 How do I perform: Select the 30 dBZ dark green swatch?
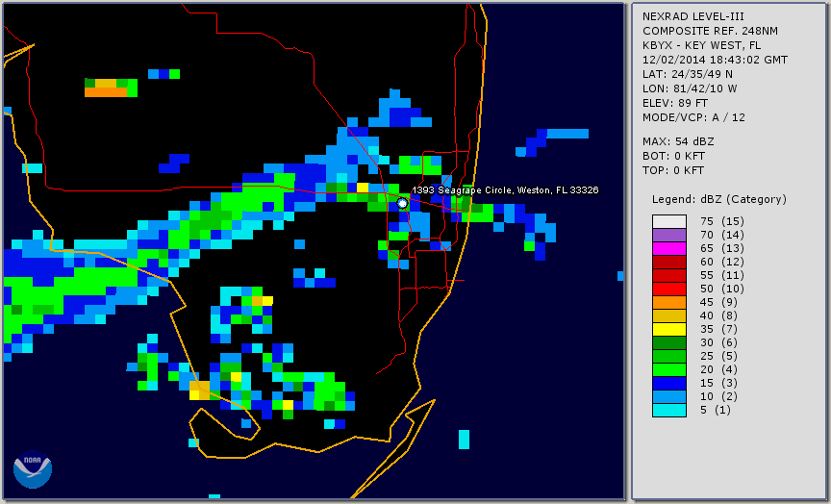pyautogui.click(x=669, y=342)
